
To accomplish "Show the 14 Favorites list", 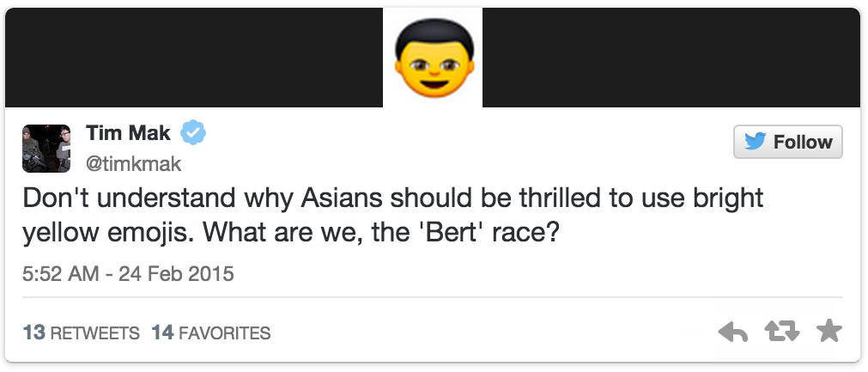I will tap(211, 332).
